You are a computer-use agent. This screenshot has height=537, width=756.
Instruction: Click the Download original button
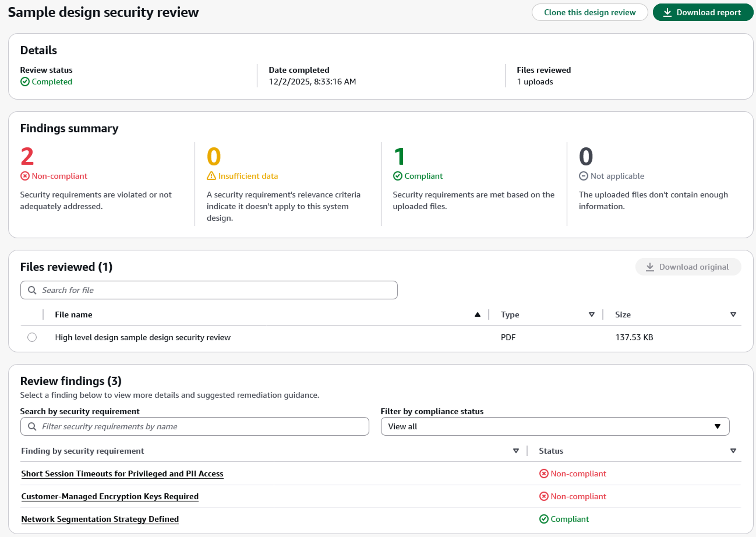(688, 267)
